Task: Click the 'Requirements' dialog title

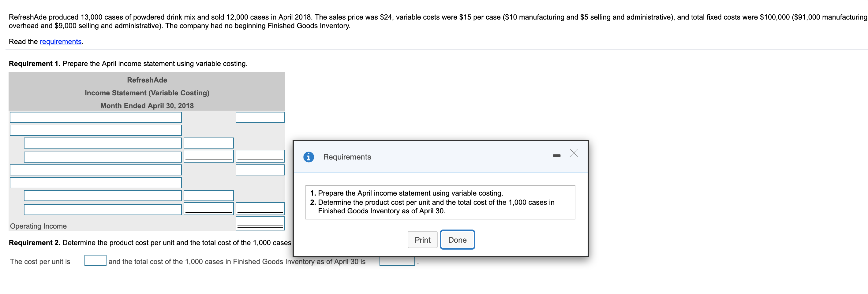Action: [347, 157]
